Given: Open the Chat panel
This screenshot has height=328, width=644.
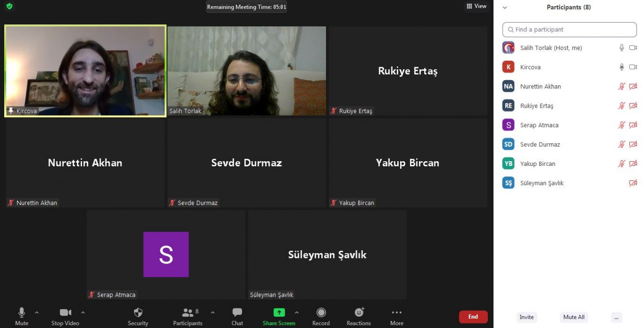Looking at the screenshot, I should click(x=237, y=317).
